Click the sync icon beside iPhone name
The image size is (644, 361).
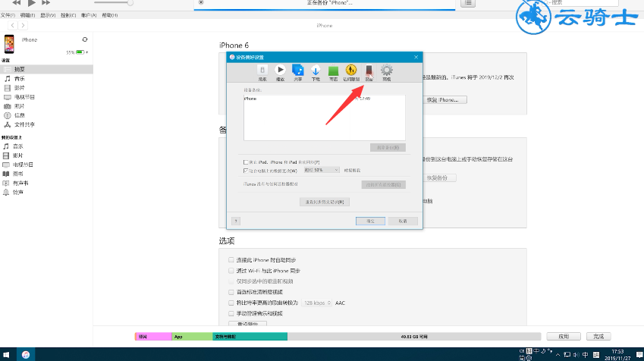point(85,39)
